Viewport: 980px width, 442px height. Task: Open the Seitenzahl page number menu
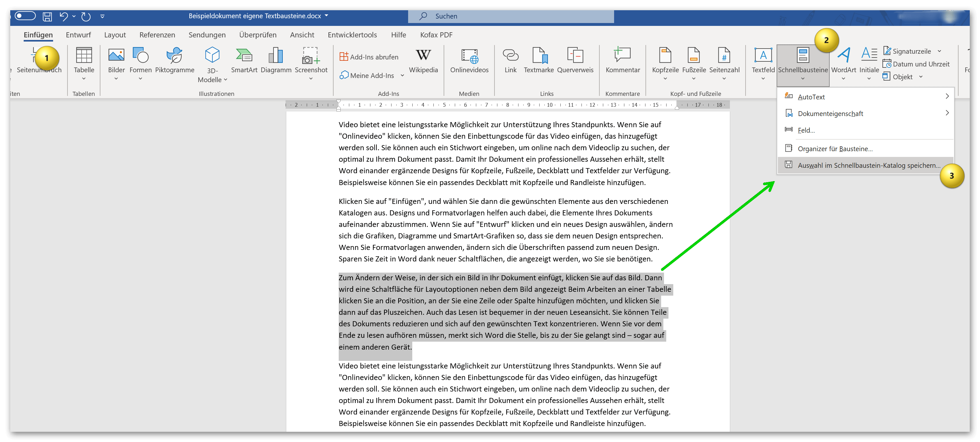coord(724,63)
